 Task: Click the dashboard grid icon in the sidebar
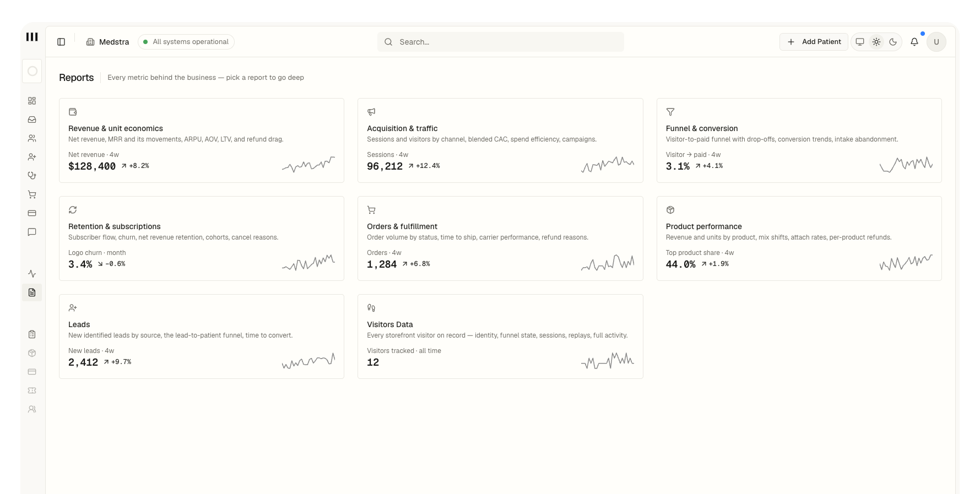coord(32,101)
